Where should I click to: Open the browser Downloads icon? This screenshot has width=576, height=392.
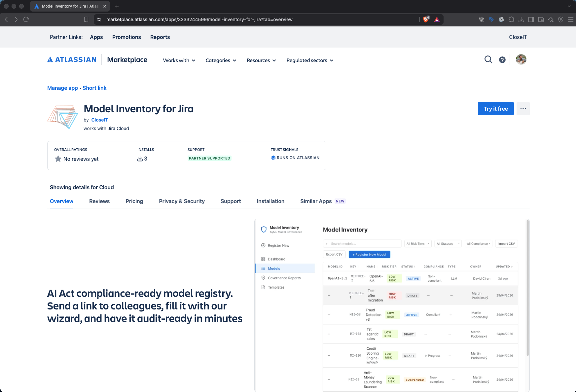pyautogui.click(x=521, y=19)
